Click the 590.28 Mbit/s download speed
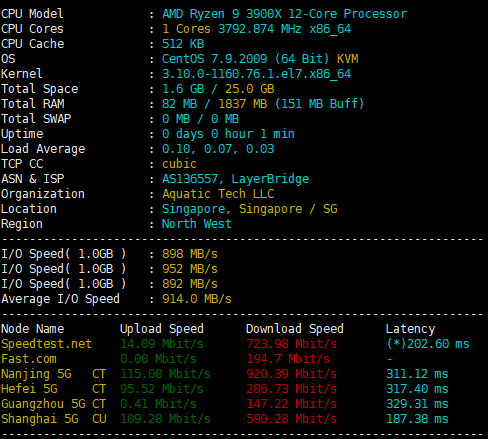This screenshot has height=439, width=488. pyautogui.click(x=291, y=419)
